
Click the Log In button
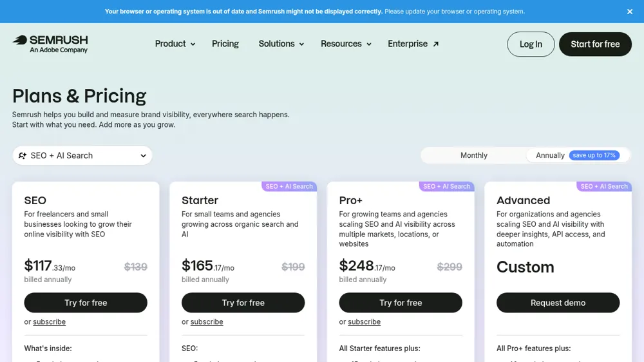[x=531, y=44]
